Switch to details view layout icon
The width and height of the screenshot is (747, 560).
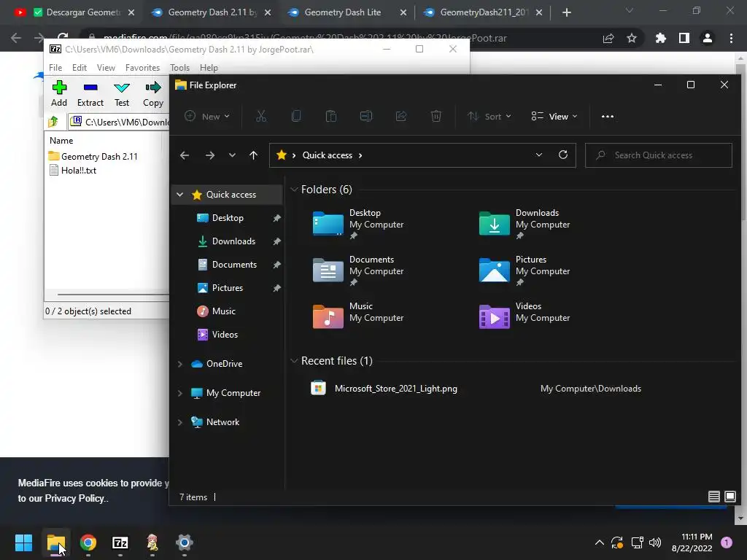[x=713, y=497]
